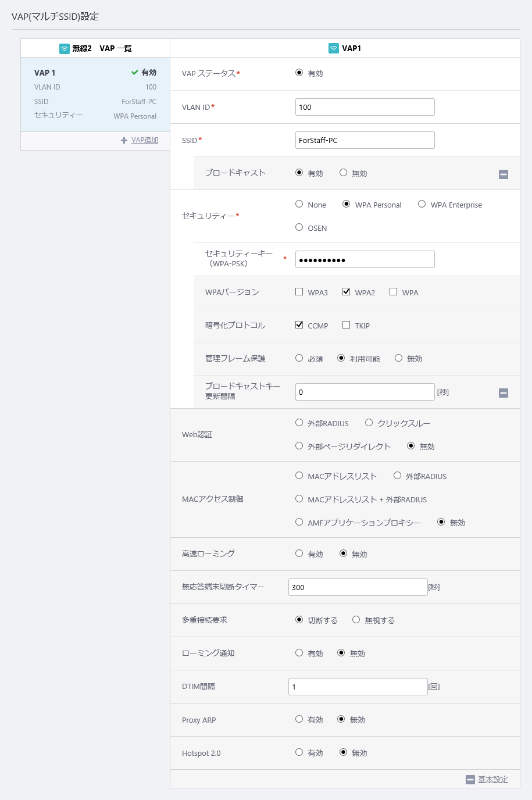Select WPA Personal security

pyautogui.click(x=346, y=204)
